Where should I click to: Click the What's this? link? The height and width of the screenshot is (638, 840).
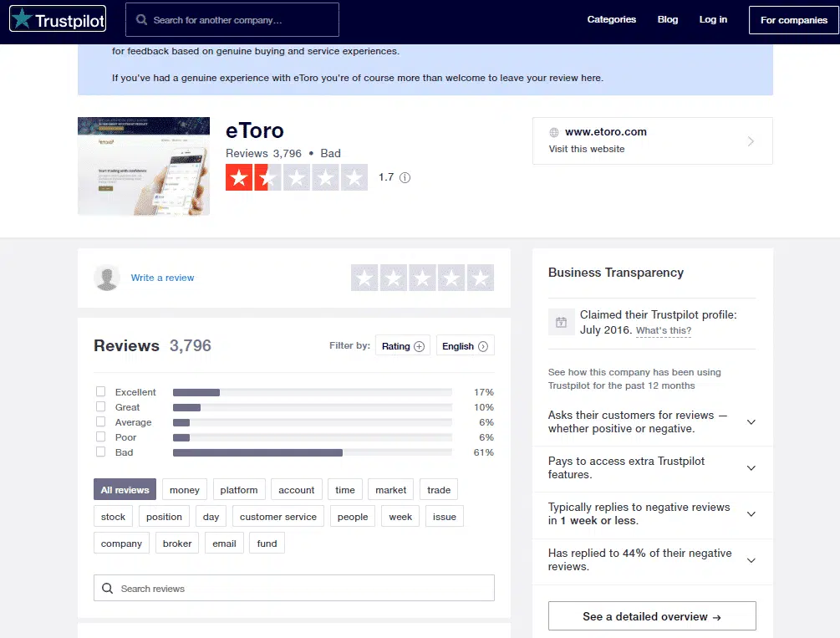point(663,331)
